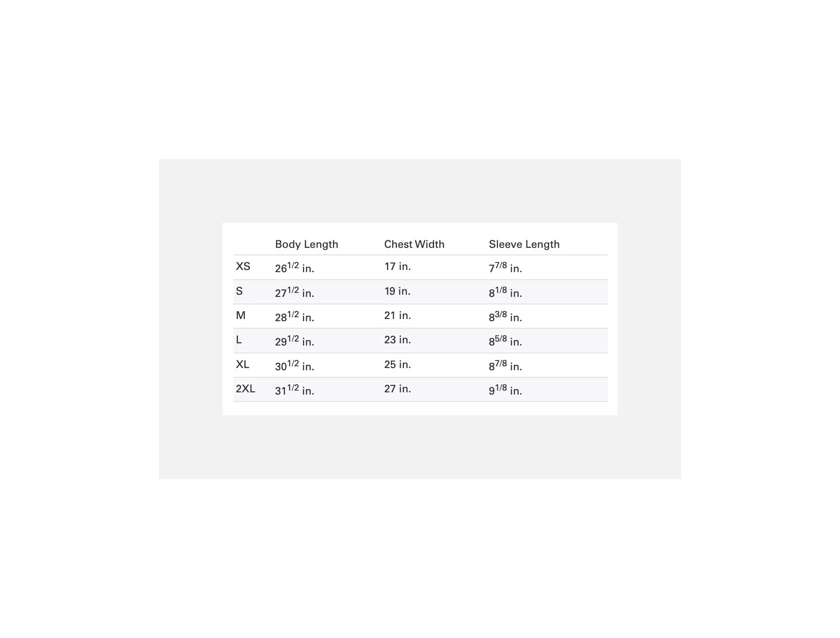Click the 17 in. chest width value

click(397, 266)
